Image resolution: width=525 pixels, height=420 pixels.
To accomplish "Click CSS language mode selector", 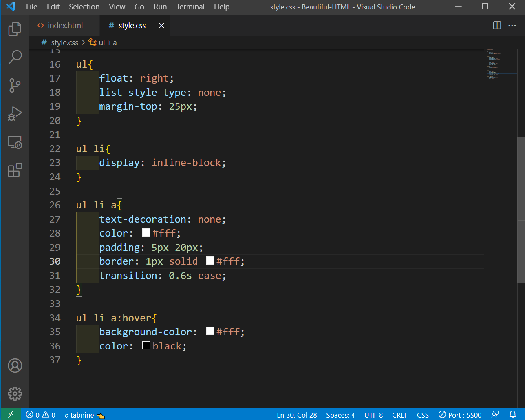I will (423, 415).
